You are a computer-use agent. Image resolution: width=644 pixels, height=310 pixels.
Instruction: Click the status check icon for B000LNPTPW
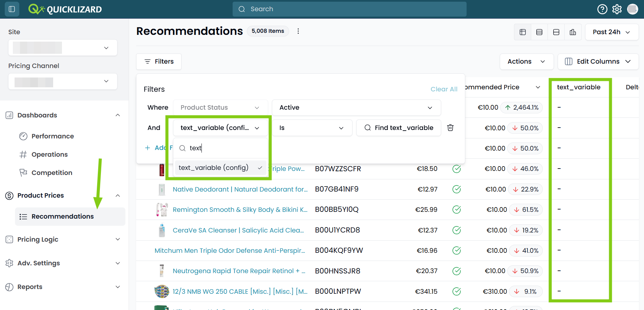click(456, 291)
